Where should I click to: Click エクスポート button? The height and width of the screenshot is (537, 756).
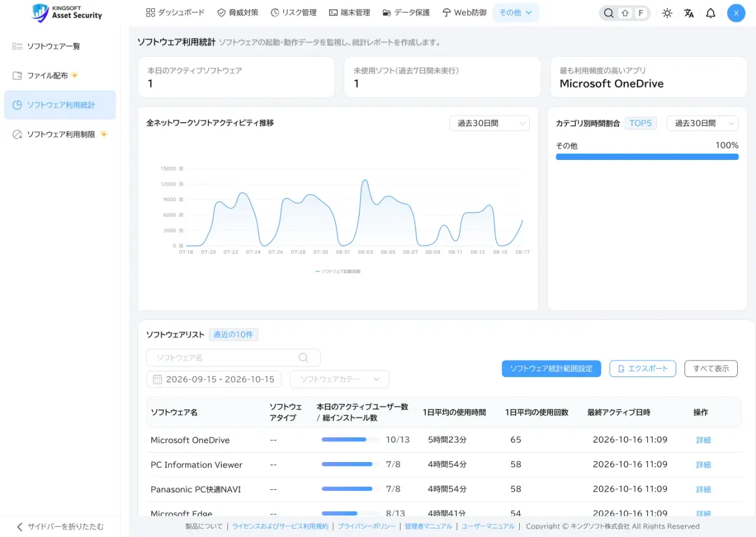(643, 368)
